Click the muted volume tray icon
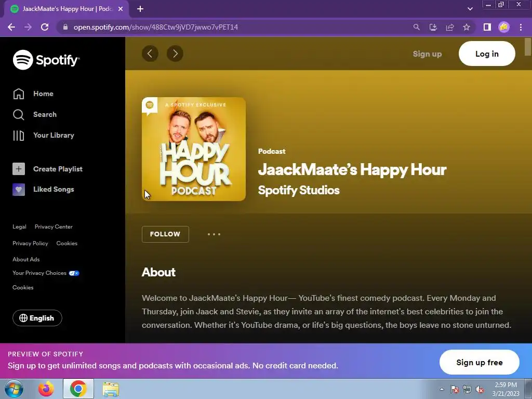The height and width of the screenshot is (399, 532). [x=480, y=389]
